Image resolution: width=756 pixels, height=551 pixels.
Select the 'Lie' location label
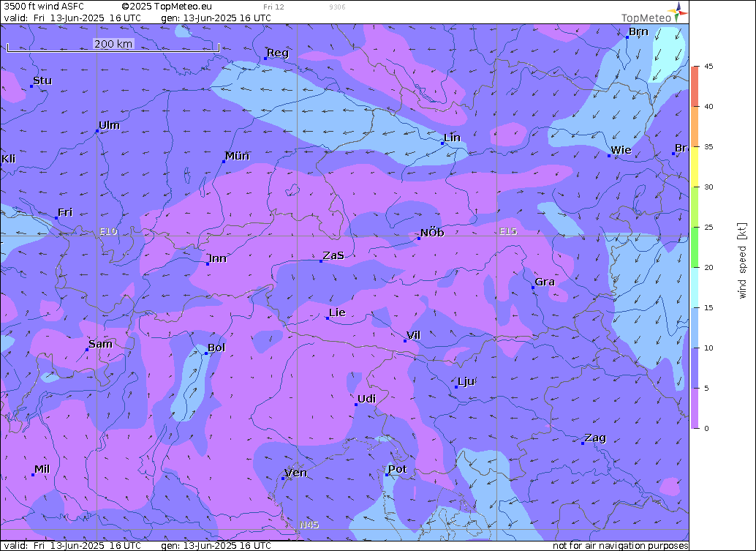click(x=338, y=312)
